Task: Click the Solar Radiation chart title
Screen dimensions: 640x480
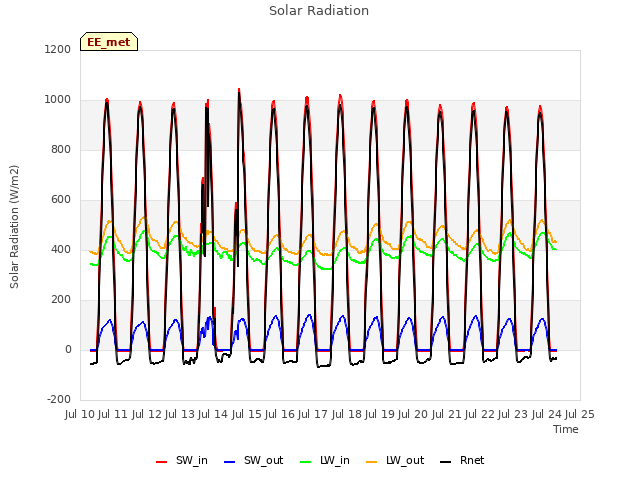Action: 319,11
